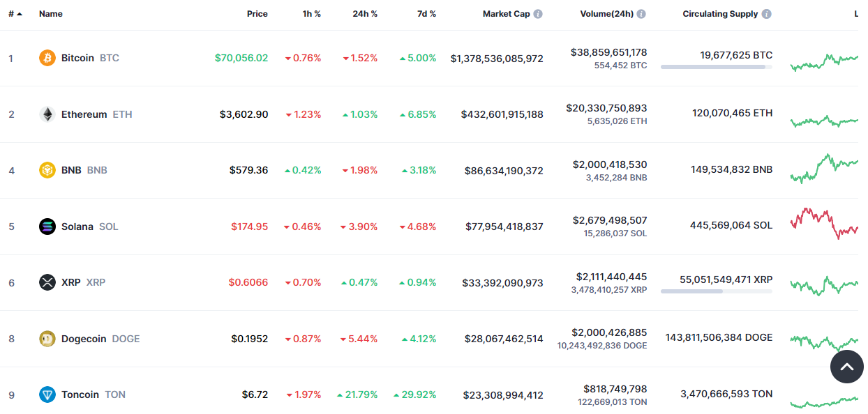
Task: Click the Bitcoin coin logo
Action: 47,58
